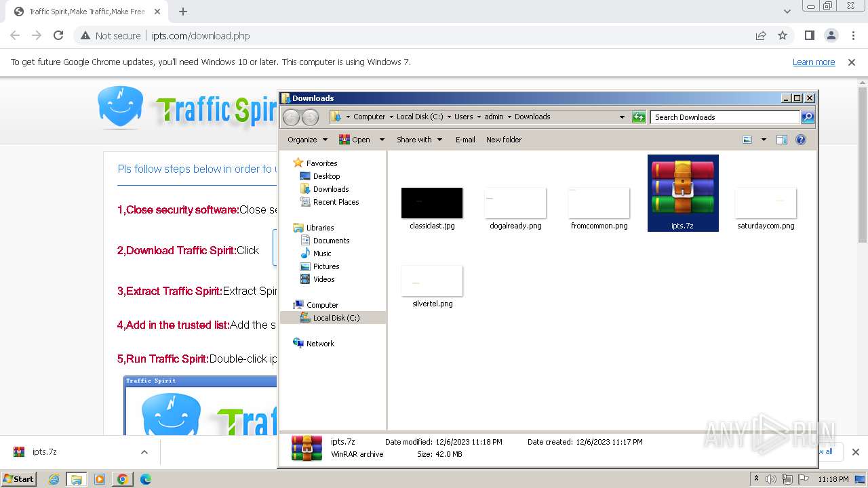This screenshot has height=488, width=868.
Task: Click the Learn more link
Action: [x=814, y=62]
